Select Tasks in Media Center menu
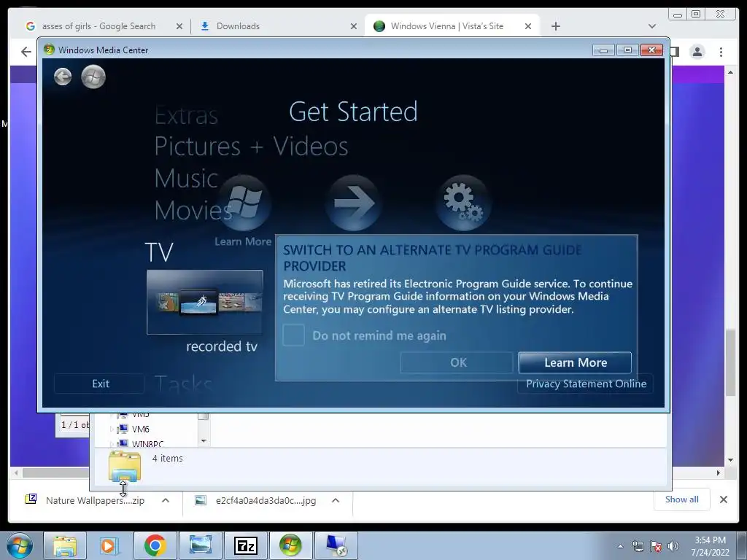The height and width of the screenshot is (560, 747). click(x=183, y=384)
